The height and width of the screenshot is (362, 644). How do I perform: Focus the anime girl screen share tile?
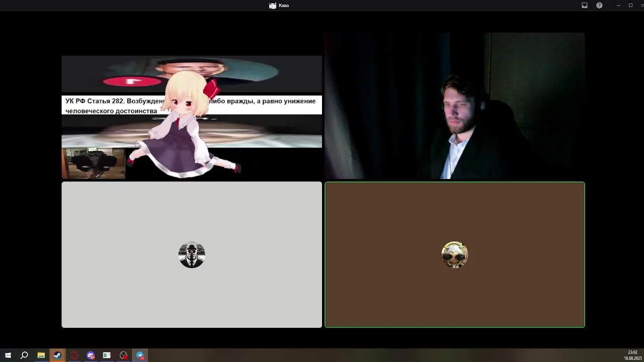point(192,106)
